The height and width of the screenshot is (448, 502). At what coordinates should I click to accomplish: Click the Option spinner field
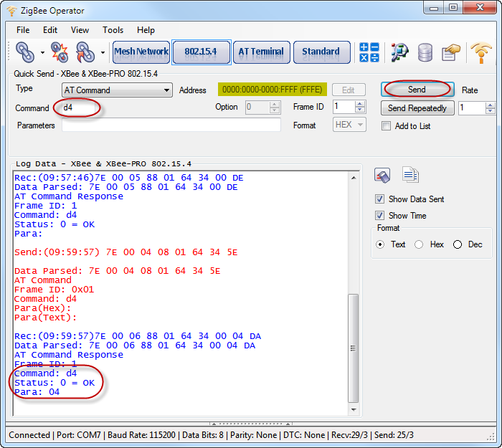coord(263,108)
